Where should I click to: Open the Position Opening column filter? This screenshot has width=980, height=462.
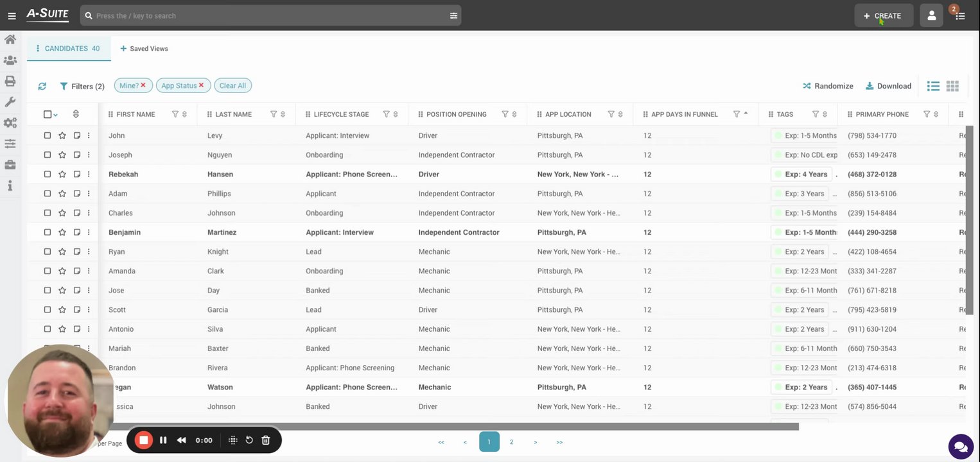tap(505, 114)
